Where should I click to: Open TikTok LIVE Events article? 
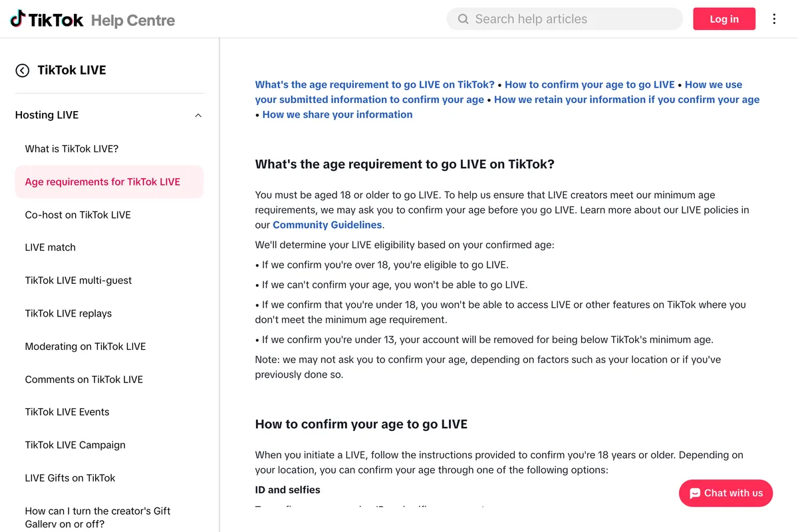point(67,412)
